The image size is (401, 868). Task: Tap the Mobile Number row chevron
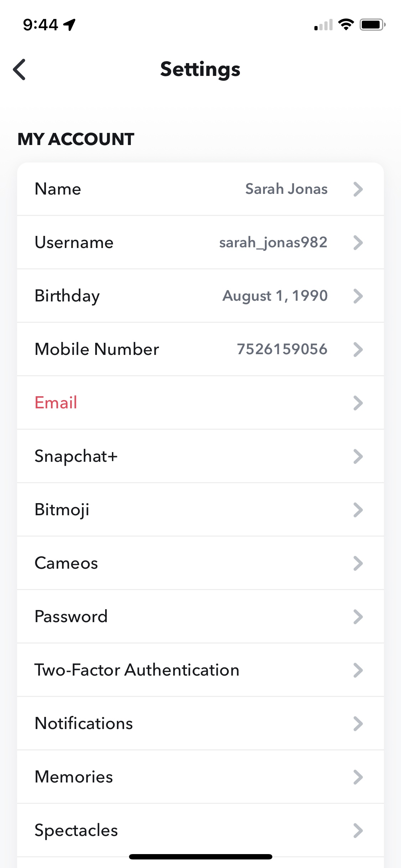[358, 350]
